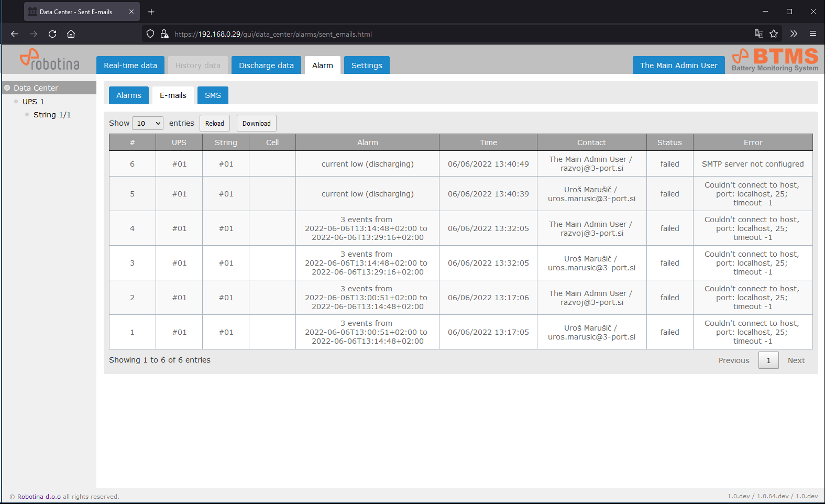Bookmark this page with star icon
Image resolution: width=825 pixels, height=504 pixels.
[x=774, y=34]
